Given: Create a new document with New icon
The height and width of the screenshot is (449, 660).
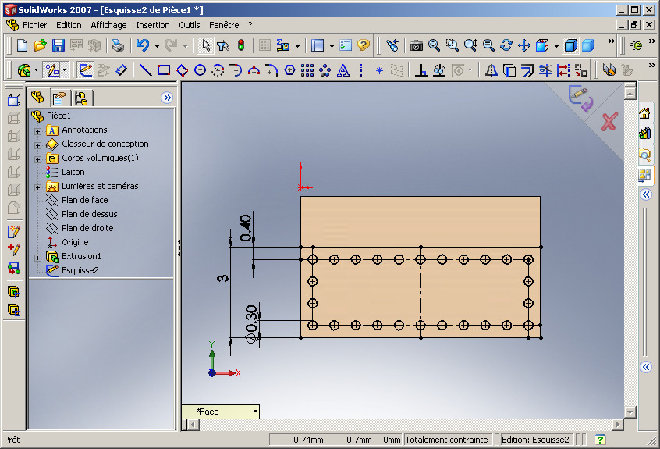Looking at the screenshot, I should (22, 45).
